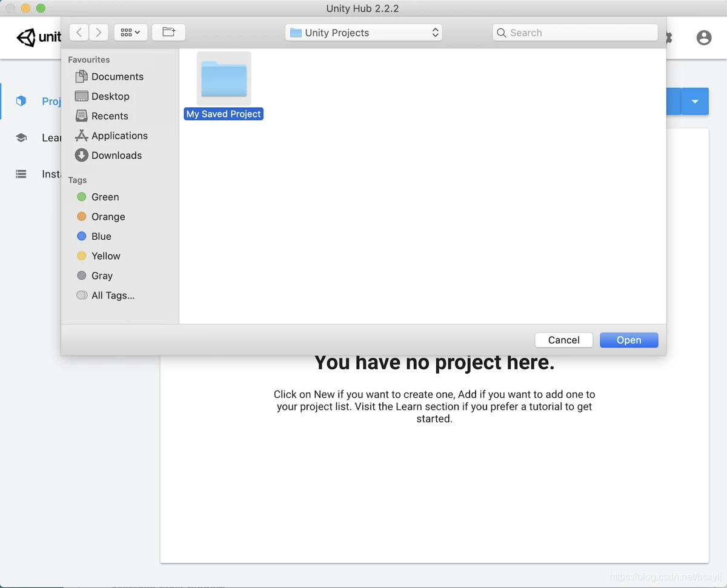
Task: Open the selected folder
Action: click(x=629, y=340)
